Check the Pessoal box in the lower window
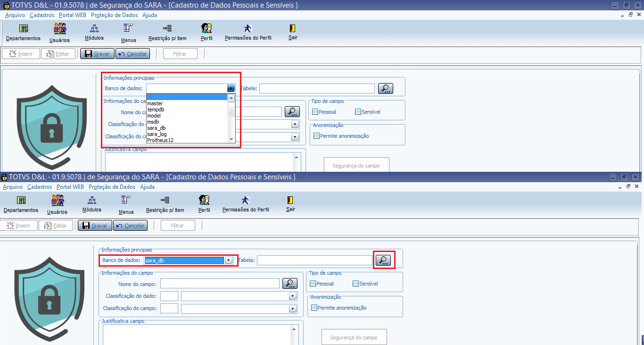 [x=313, y=284]
